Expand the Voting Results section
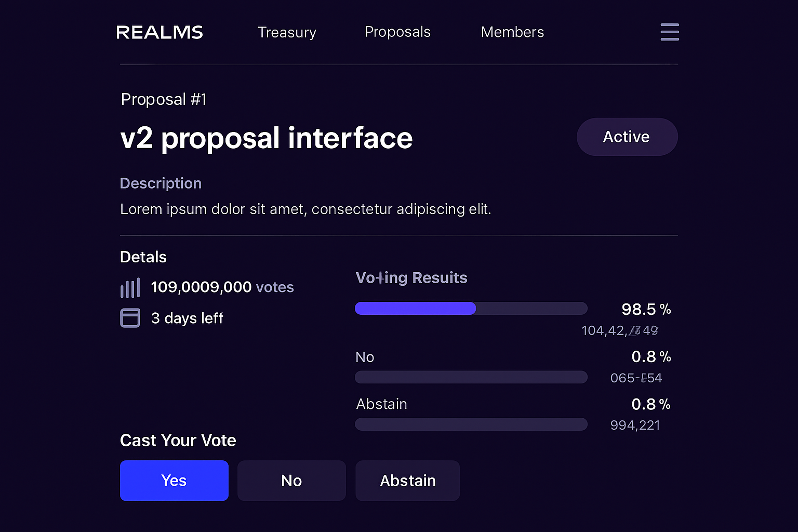The height and width of the screenshot is (532, 798). pos(411,277)
